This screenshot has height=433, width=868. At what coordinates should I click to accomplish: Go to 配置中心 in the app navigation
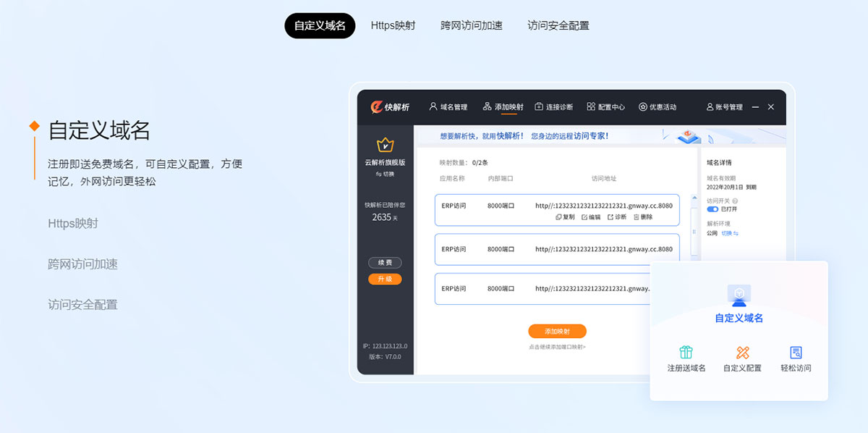pos(606,107)
